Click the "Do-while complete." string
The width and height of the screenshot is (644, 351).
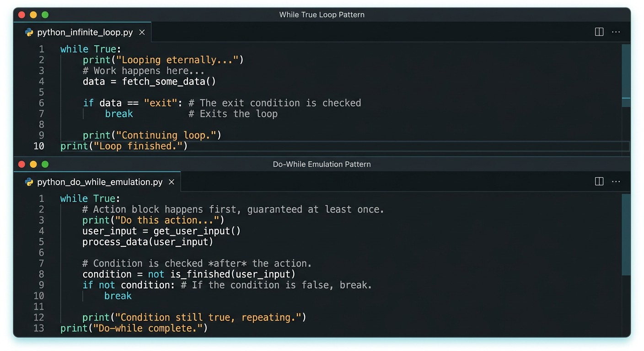click(x=148, y=329)
